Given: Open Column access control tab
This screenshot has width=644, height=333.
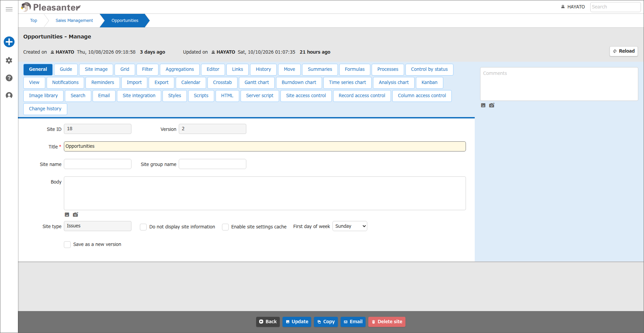Looking at the screenshot, I should pyautogui.click(x=422, y=96).
